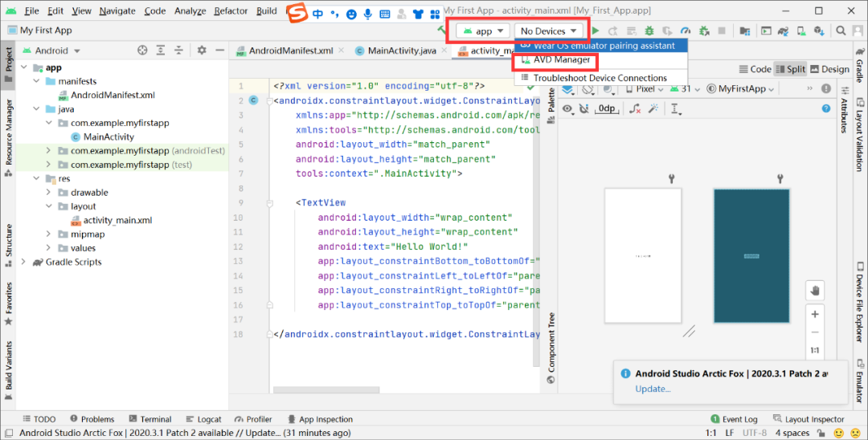Open the Profile app gauge icon
The height and width of the screenshot is (440, 868).
pyautogui.click(x=686, y=31)
